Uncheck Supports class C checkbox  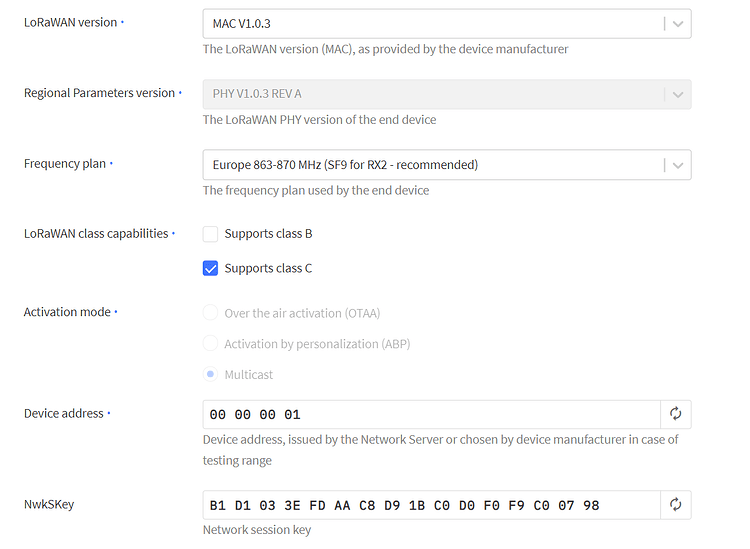point(210,268)
